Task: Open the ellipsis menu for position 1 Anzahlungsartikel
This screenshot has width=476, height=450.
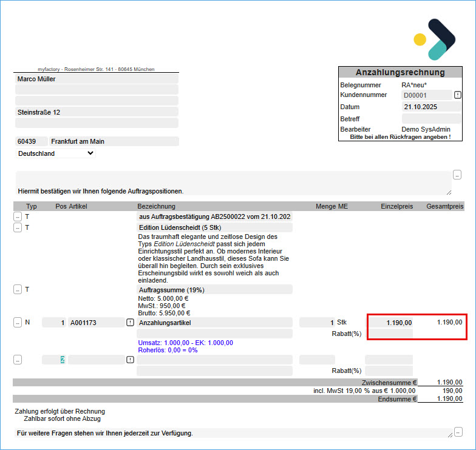Action: point(18,323)
